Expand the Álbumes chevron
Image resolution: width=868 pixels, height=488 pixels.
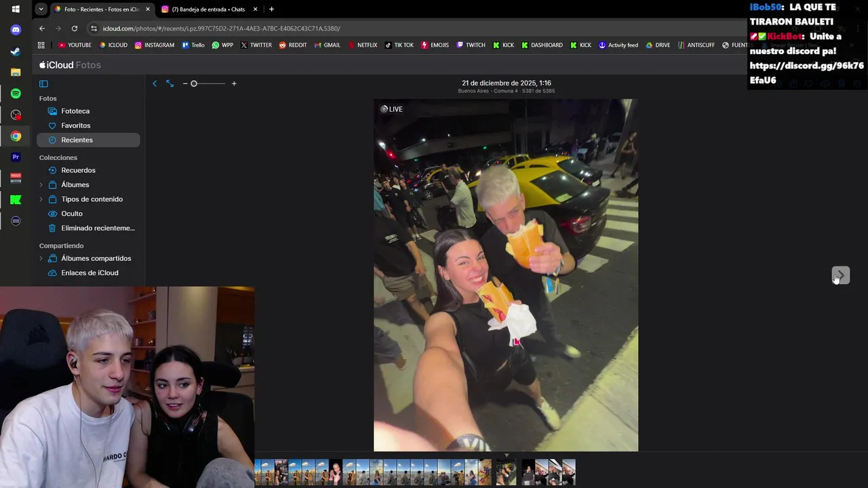tap(41, 184)
